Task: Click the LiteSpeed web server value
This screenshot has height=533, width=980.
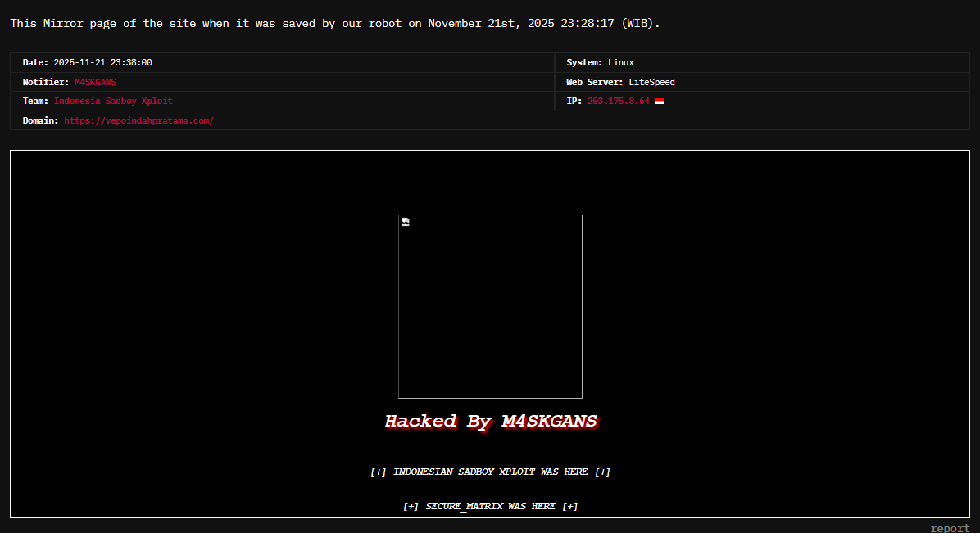Action: (651, 82)
